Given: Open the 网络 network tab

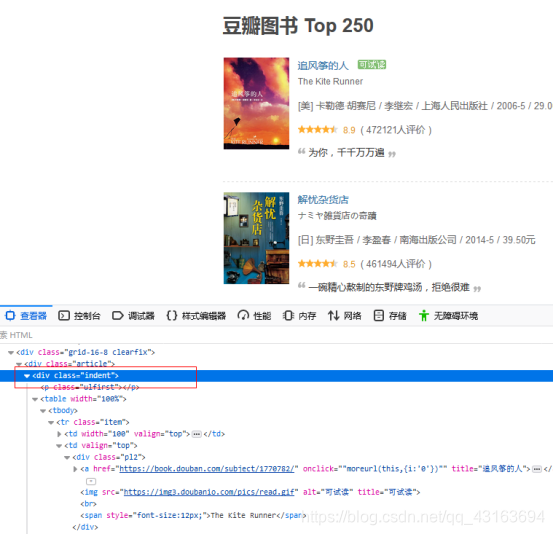Looking at the screenshot, I should click(344, 316).
